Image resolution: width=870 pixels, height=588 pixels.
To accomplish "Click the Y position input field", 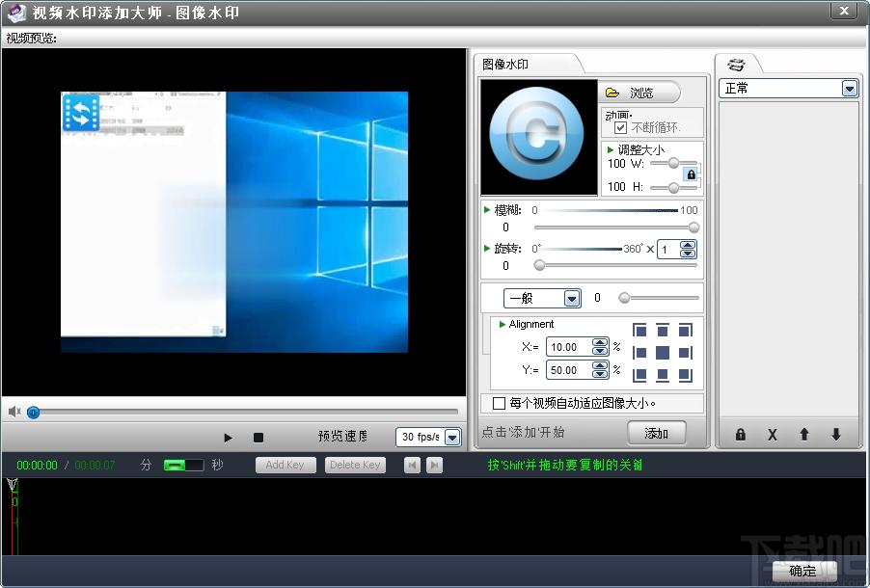I will (x=569, y=370).
